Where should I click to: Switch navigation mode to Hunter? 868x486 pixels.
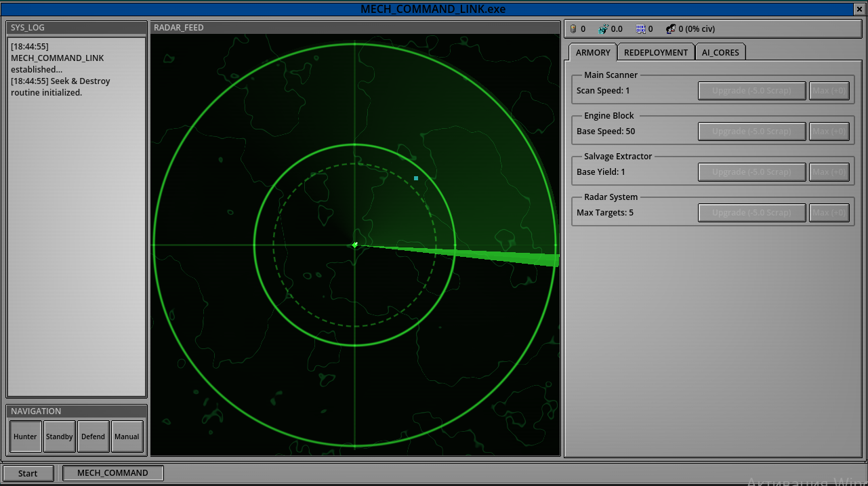(x=26, y=437)
